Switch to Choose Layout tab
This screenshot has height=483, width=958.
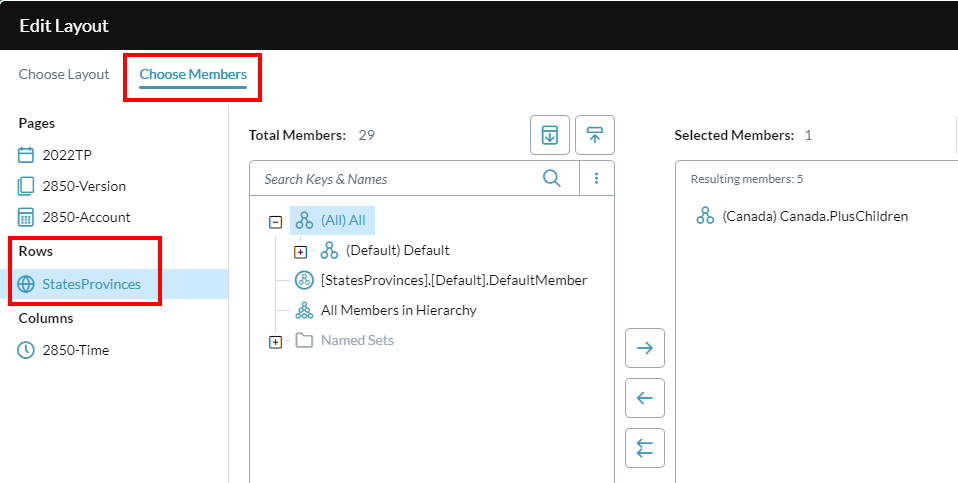click(x=64, y=74)
